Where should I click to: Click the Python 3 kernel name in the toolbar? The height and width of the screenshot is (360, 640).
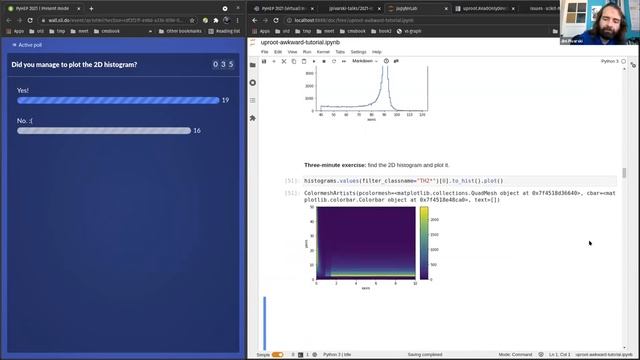[610, 61]
